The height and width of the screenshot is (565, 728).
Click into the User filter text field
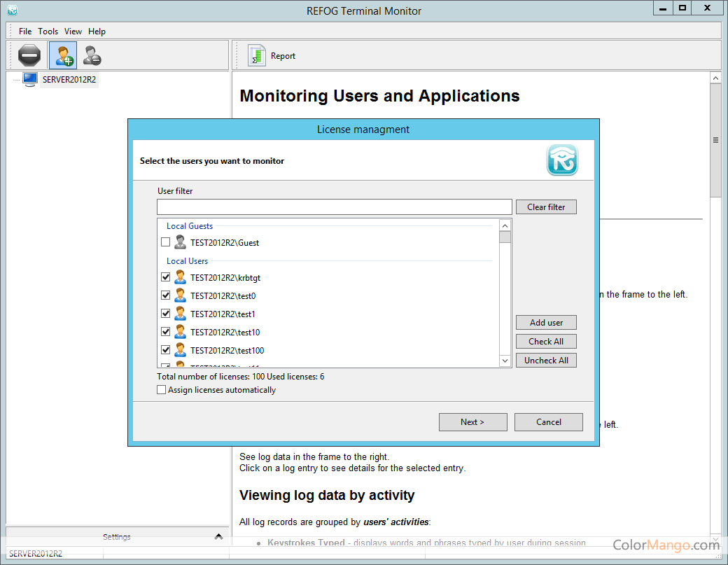(x=334, y=207)
